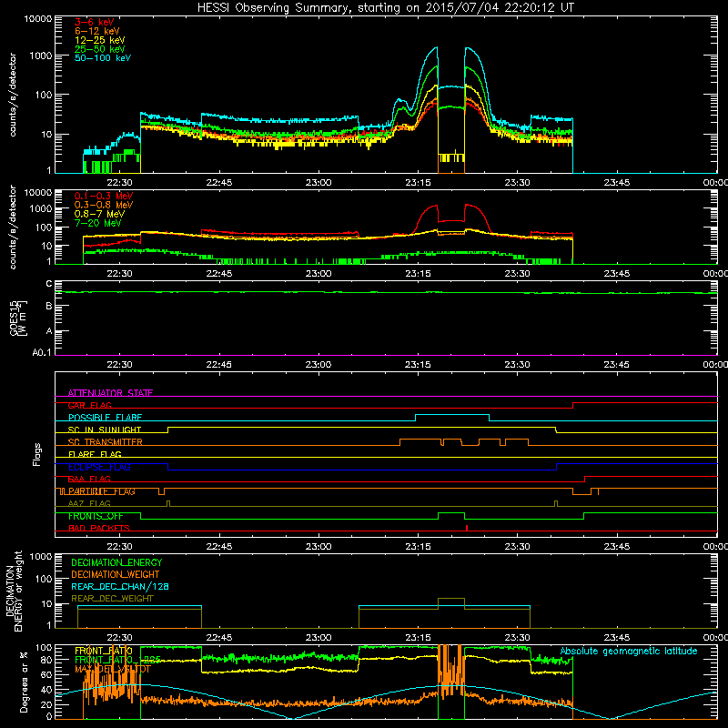Click the yellow 12-25 keV legend label

tap(100, 40)
